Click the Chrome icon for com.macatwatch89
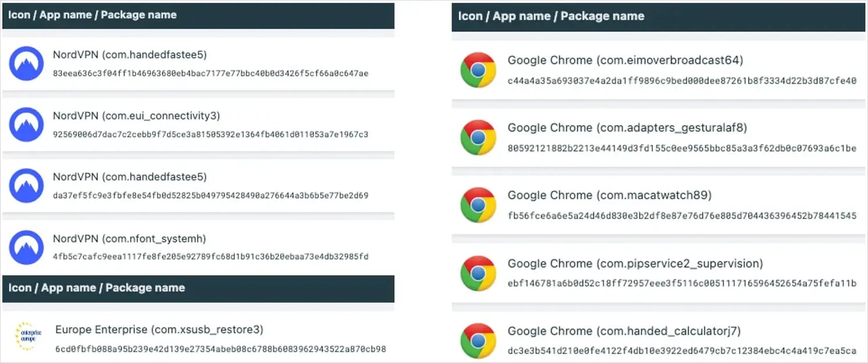 point(478,205)
